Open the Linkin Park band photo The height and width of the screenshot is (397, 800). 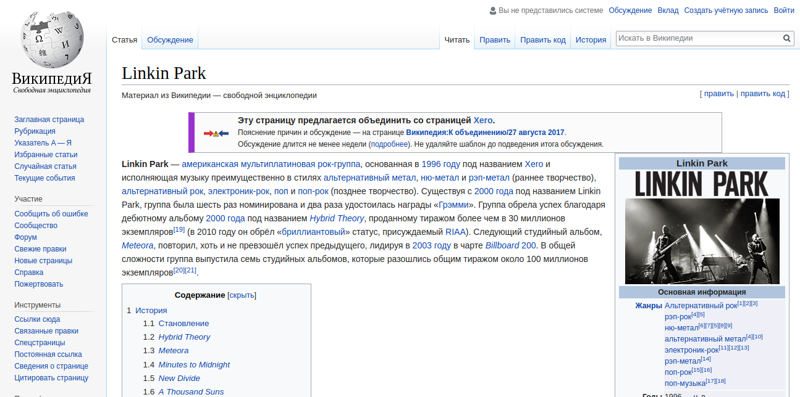(x=702, y=241)
